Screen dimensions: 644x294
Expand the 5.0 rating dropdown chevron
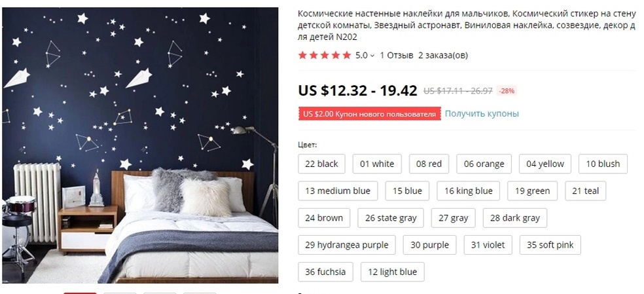372,56
